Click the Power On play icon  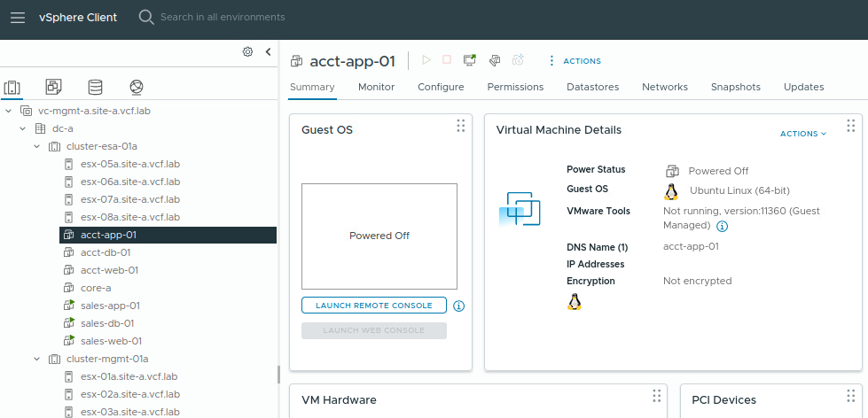tap(426, 60)
